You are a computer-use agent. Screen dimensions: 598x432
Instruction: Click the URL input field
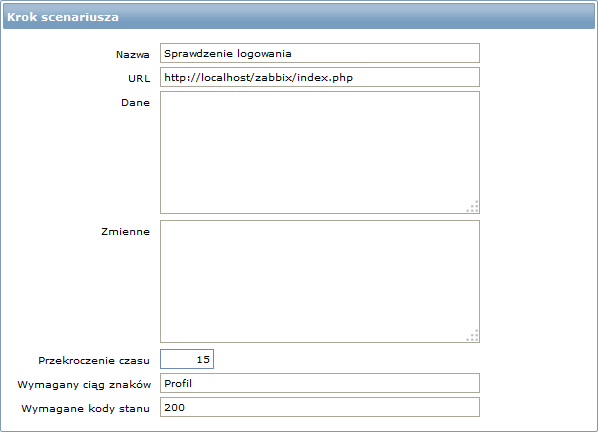pyautogui.click(x=320, y=77)
